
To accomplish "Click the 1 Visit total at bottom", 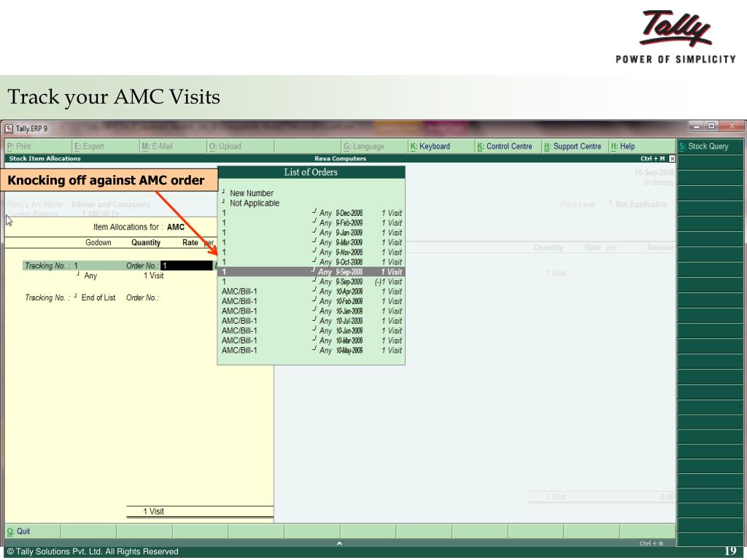I will (x=153, y=511).
